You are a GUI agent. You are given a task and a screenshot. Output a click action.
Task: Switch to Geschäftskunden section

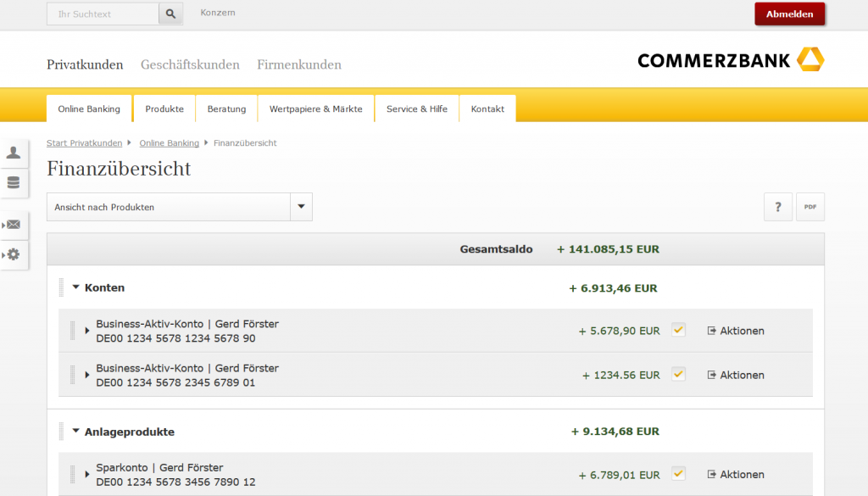(x=190, y=64)
